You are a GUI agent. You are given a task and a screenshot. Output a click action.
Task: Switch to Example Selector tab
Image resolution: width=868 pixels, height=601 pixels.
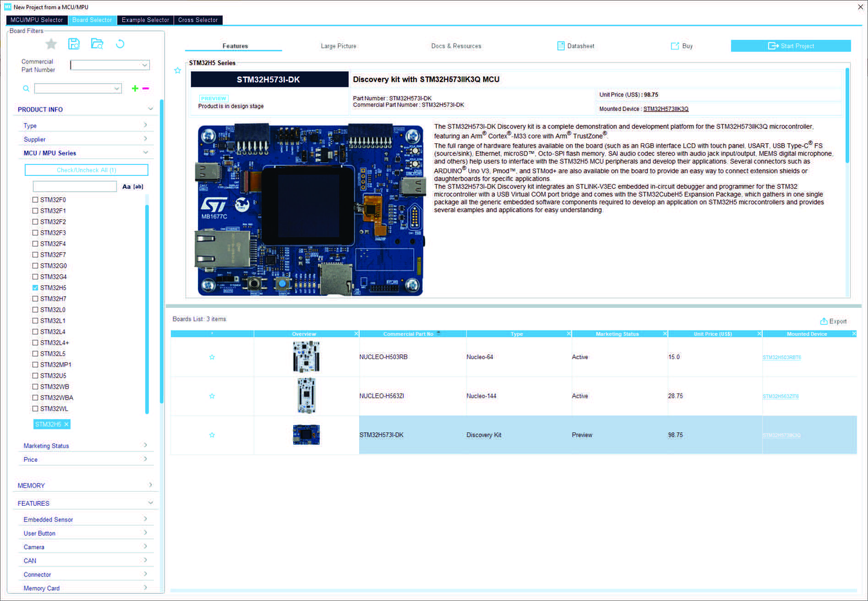145,20
